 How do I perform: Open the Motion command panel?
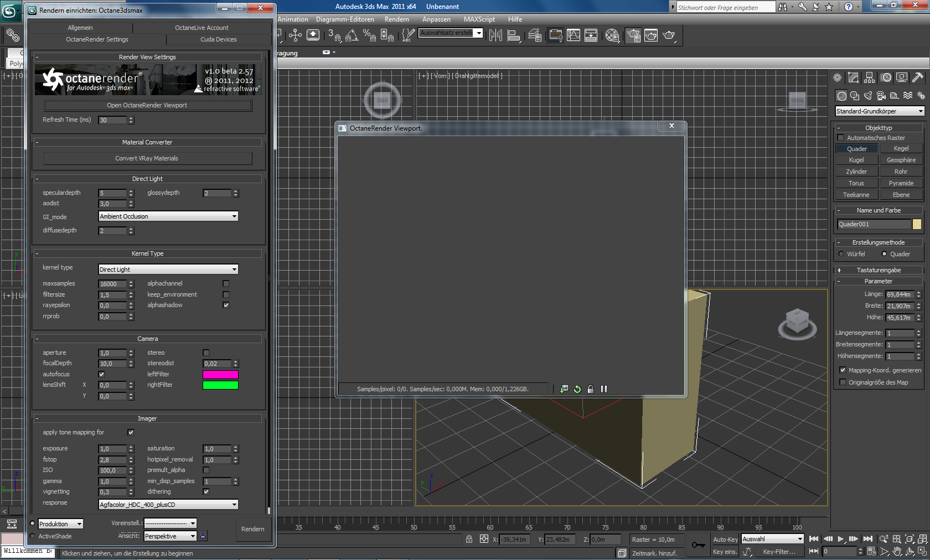(886, 77)
